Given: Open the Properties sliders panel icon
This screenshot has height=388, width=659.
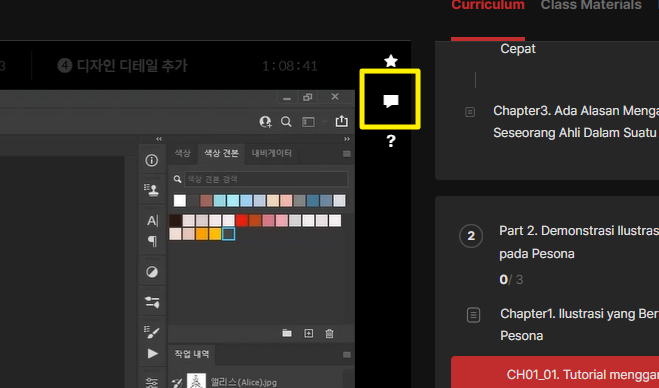Looking at the screenshot, I should 152,302.
